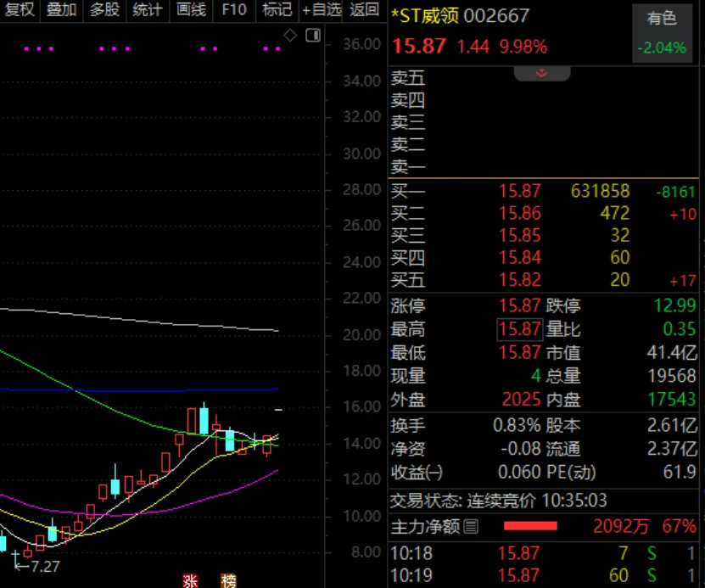The height and width of the screenshot is (588, 705).
Task: Click 市值 value 41.4亿
Action: 672,353
